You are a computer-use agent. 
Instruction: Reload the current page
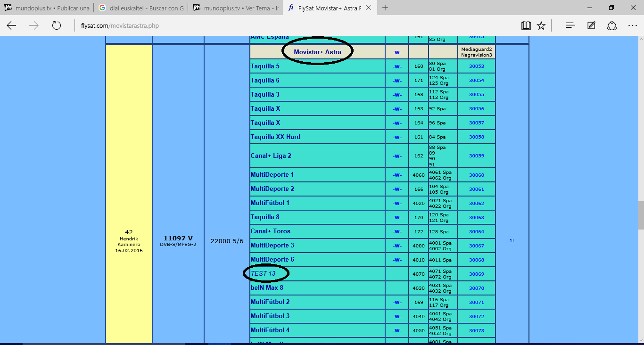(57, 25)
